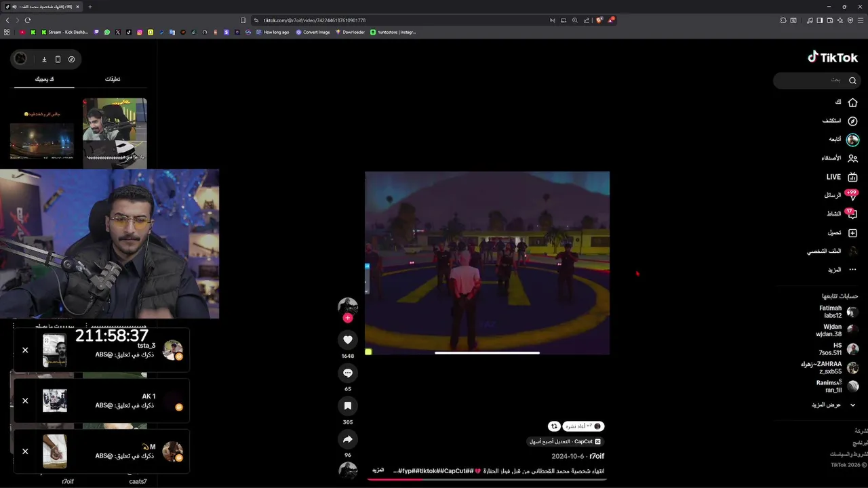Viewport: 868px width, 488px height.
Task: Click the zoom magnifier in address bar
Action: point(575,20)
